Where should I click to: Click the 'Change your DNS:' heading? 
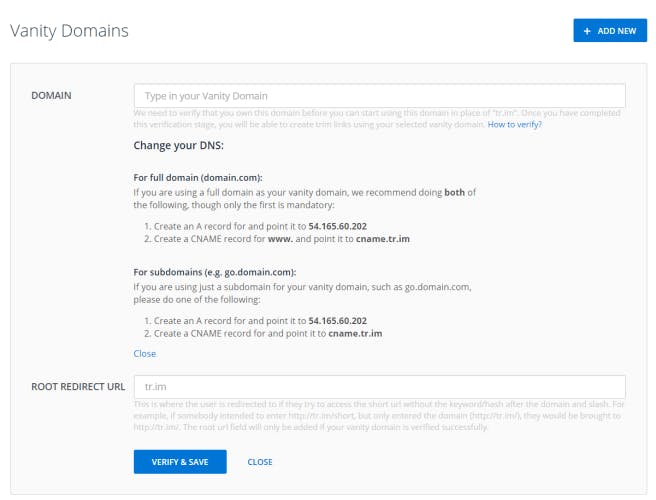click(x=178, y=146)
